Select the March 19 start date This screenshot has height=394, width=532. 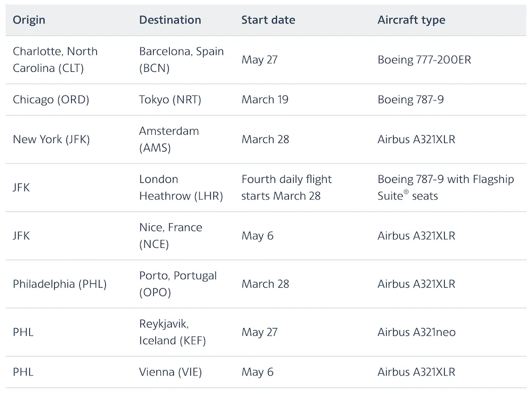click(264, 99)
